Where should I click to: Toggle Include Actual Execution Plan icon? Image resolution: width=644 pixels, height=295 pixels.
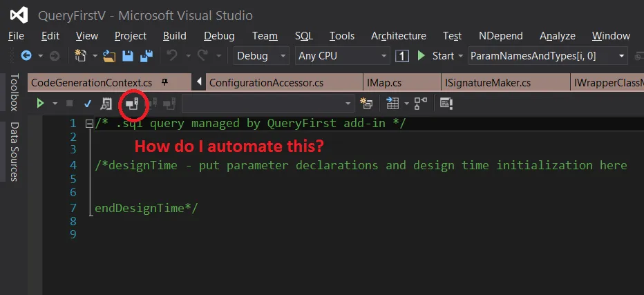coord(421,104)
